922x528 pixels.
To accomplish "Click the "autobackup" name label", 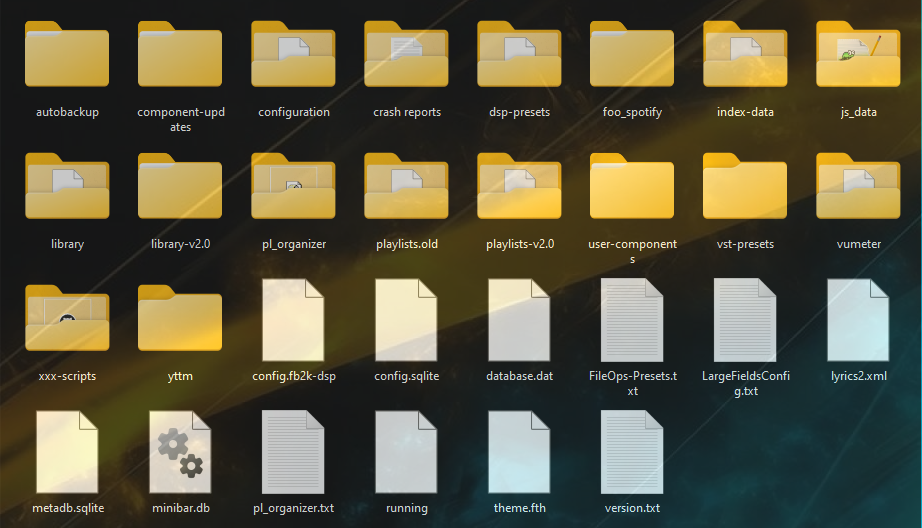I will (67, 112).
